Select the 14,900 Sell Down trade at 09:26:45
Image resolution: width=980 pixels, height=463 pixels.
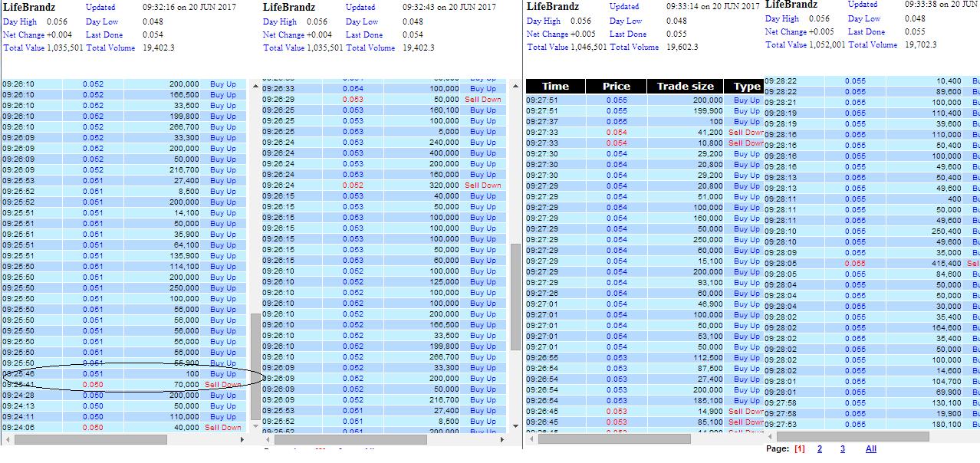645,412
